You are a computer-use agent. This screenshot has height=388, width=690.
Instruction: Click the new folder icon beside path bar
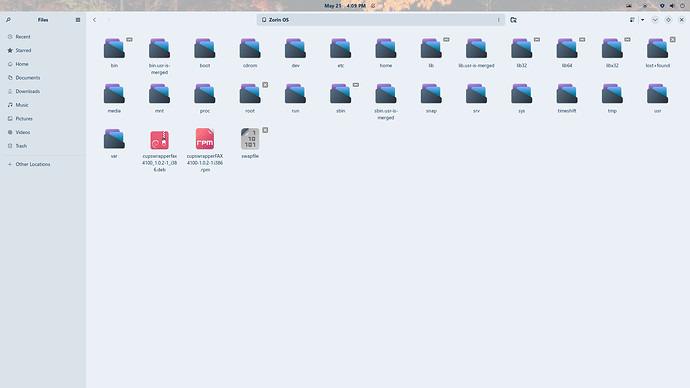[x=513, y=20]
